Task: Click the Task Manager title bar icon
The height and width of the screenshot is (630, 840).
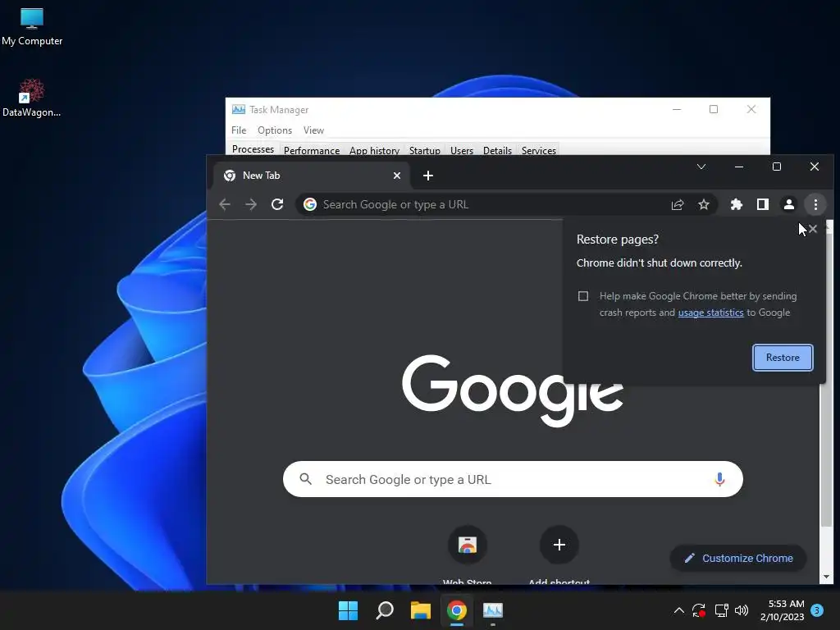Action: 239,109
